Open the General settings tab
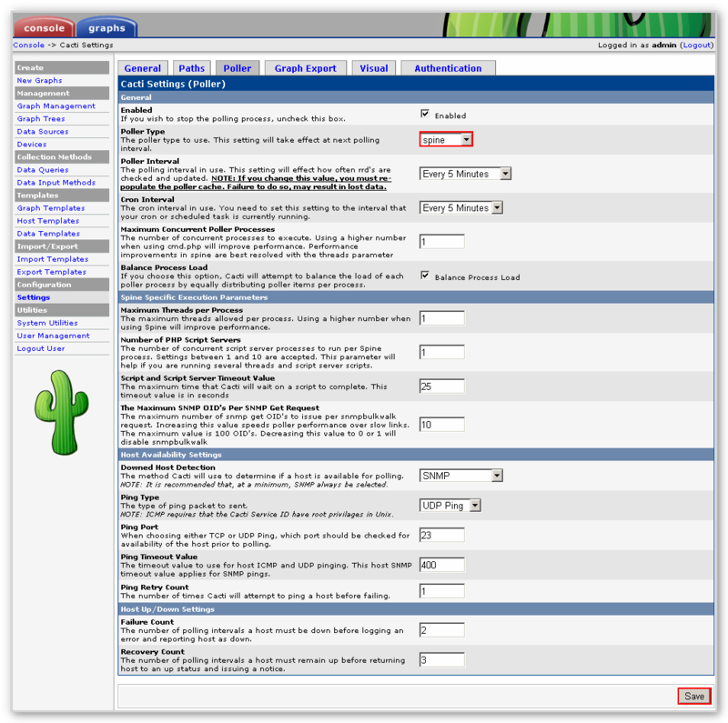This screenshot has width=728, height=723. click(143, 68)
